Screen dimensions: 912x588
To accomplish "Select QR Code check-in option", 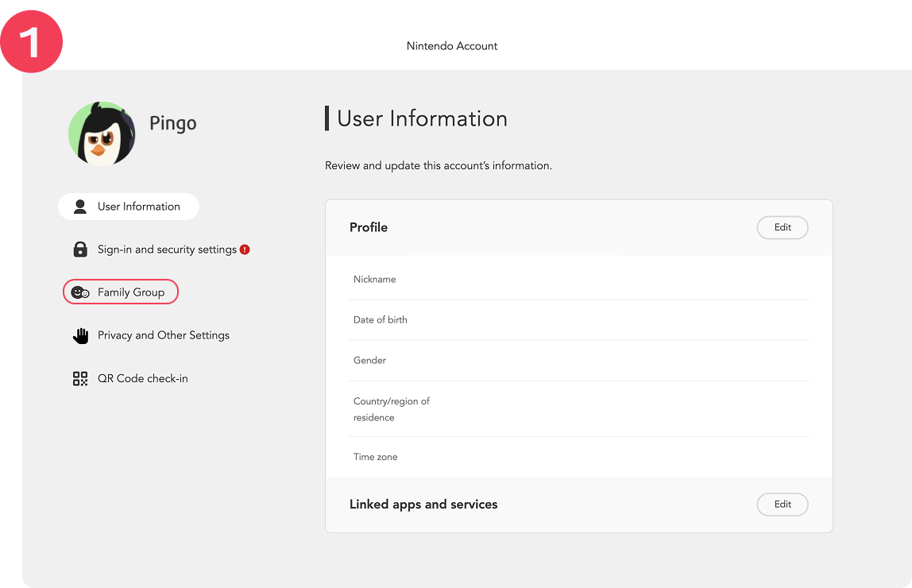I will (142, 378).
